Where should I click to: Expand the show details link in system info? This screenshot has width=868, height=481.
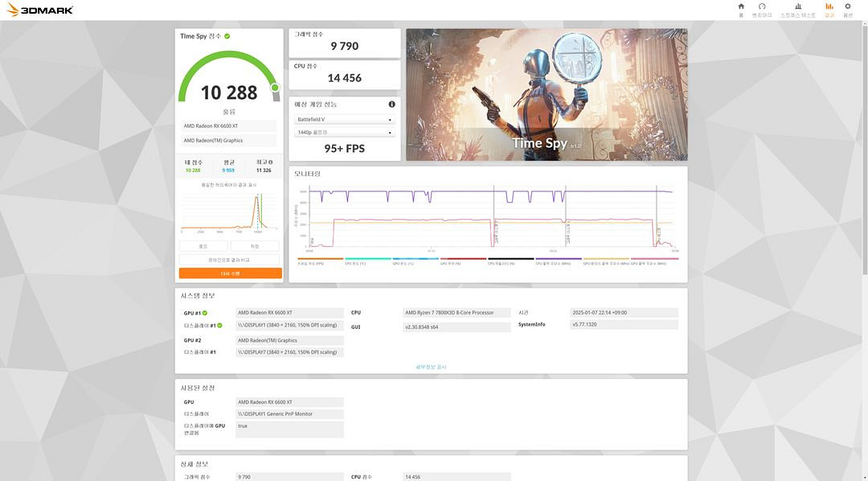(x=431, y=367)
